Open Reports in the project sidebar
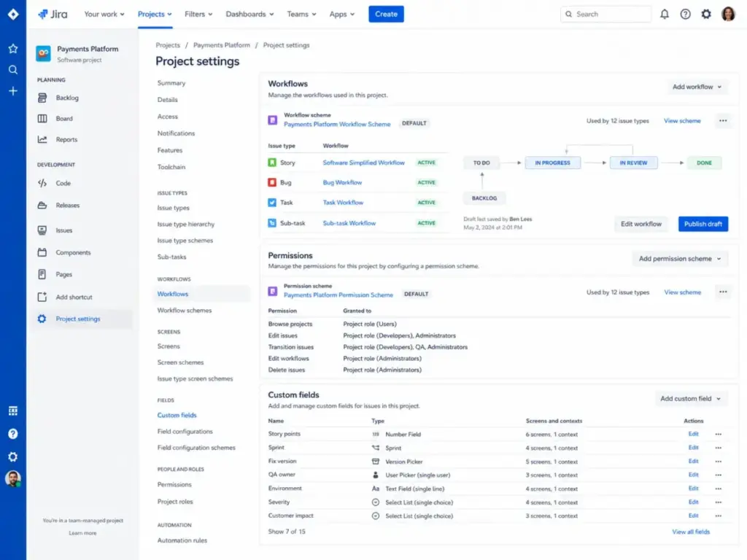This screenshot has width=747, height=560. pos(66,139)
